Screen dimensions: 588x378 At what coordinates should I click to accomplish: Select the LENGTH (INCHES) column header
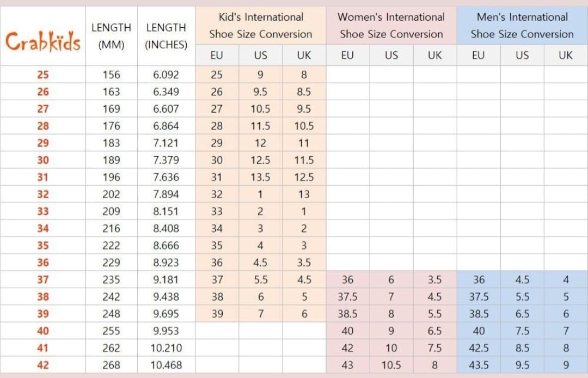166,36
